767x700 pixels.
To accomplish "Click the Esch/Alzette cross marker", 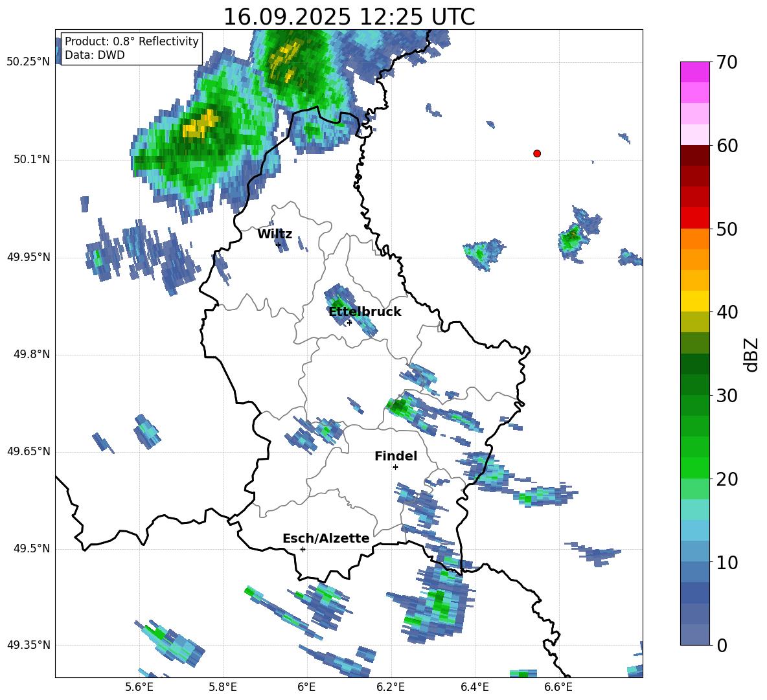I will (x=303, y=549).
